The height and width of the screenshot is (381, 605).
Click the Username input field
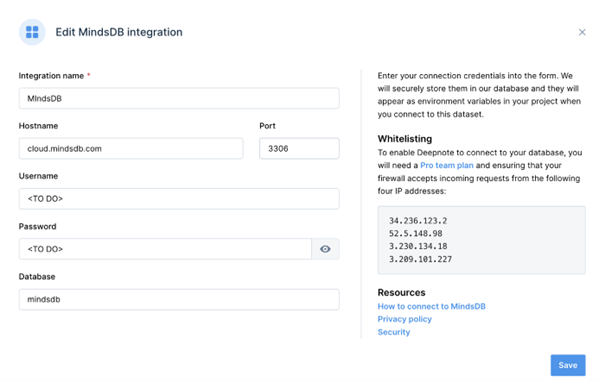[x=179, y=199]
